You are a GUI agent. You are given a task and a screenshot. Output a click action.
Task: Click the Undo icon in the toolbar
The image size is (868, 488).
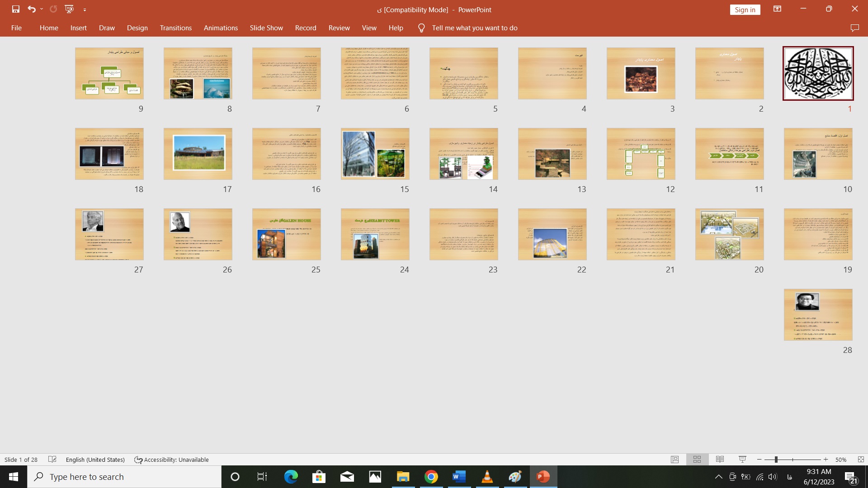tap(31, 9)
